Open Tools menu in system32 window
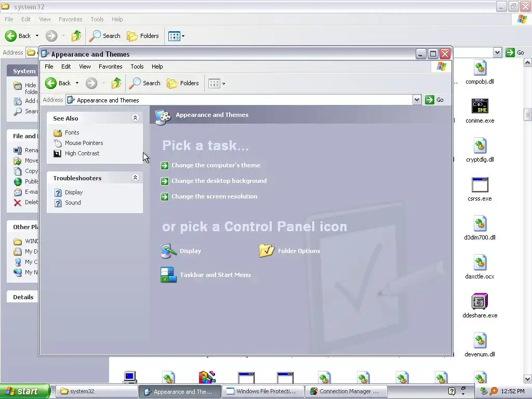This screenshot has width=532, height=399. (97, 19)
